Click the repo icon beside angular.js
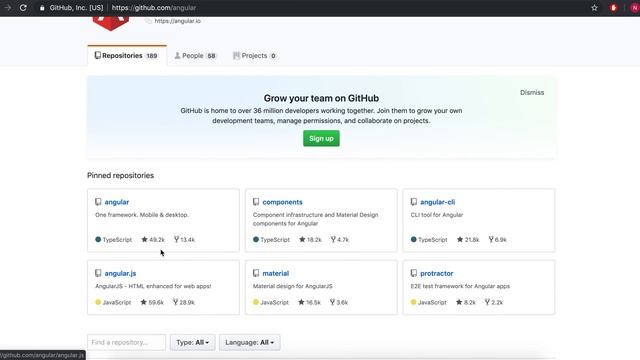640x360 pixels. (x=98, y=273)
